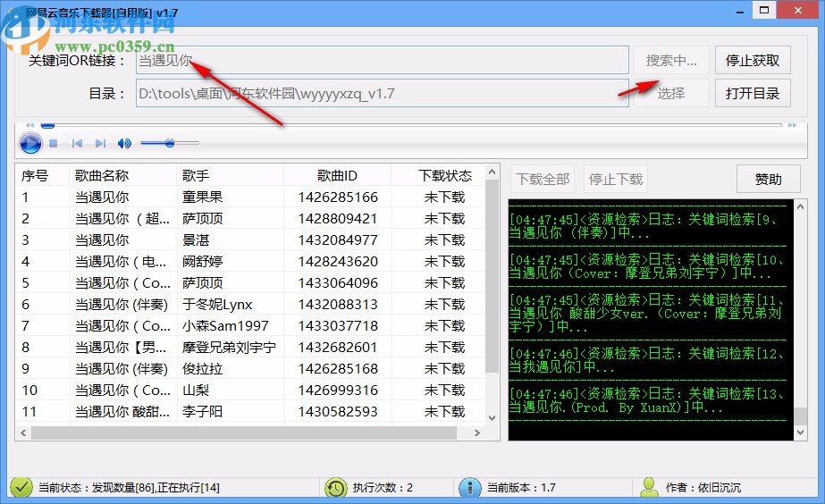Click the 赞助 button
Image resolution: width=825 pixels, height=504 pixels.
768,180
